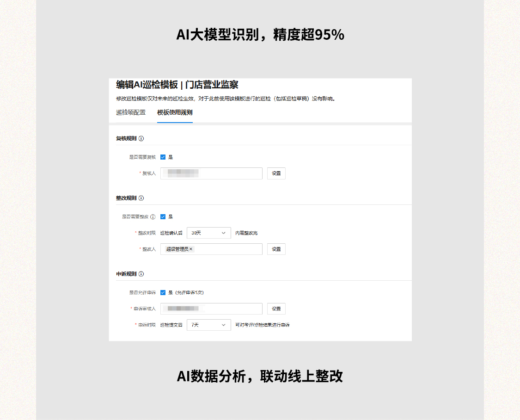
Task: Disable the 是否允许申诉 checkbox
Action: coord(163,292)
